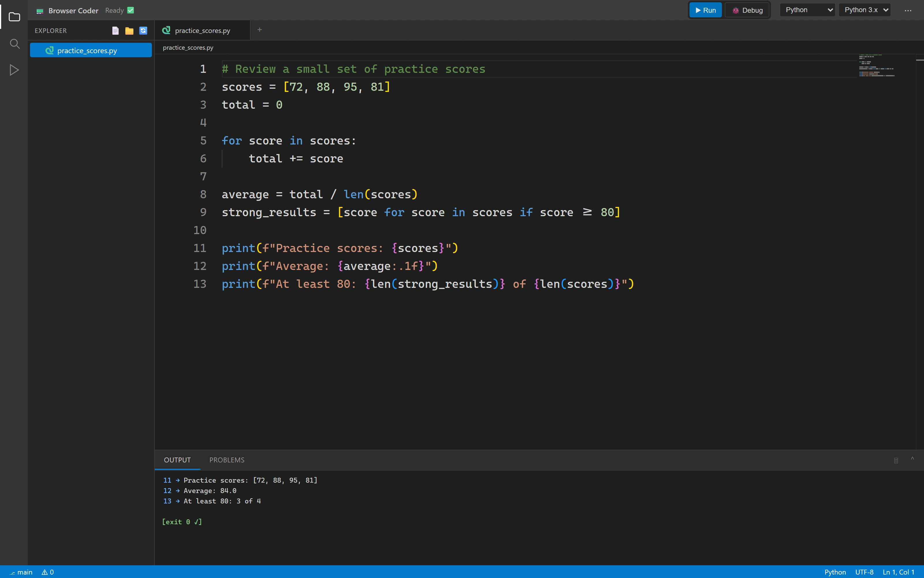The image size is (924, 578).
Task: Click the Python language mode in status bar
Action: [835, 572]
